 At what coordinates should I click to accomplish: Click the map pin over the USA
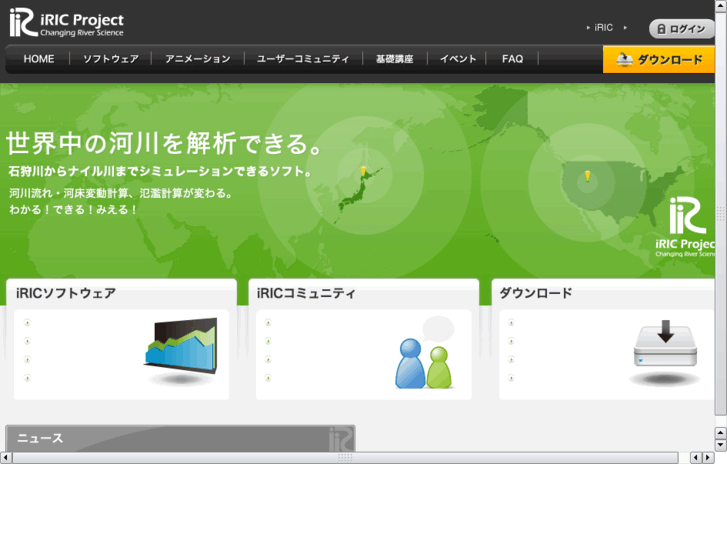pos(587,176)
